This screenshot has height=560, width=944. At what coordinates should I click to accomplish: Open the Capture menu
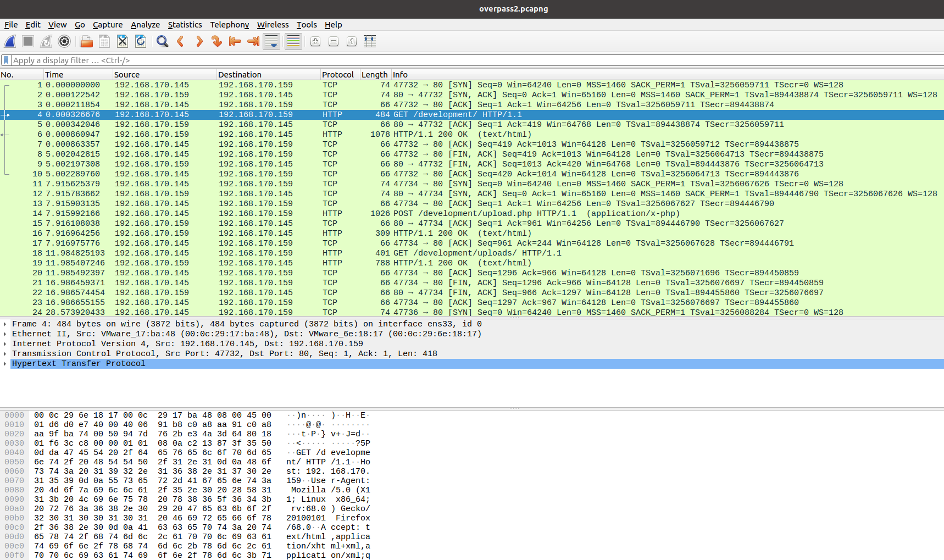point(108,25)
